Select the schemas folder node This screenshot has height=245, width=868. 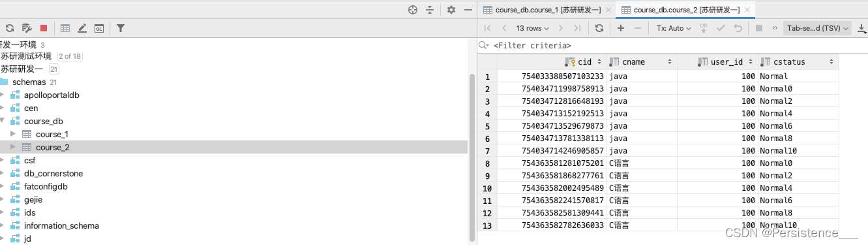[x=29, y=82]
